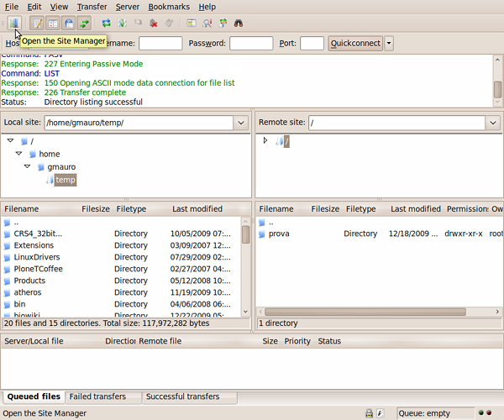Open the Edit menu

click(x=34, y=7)
